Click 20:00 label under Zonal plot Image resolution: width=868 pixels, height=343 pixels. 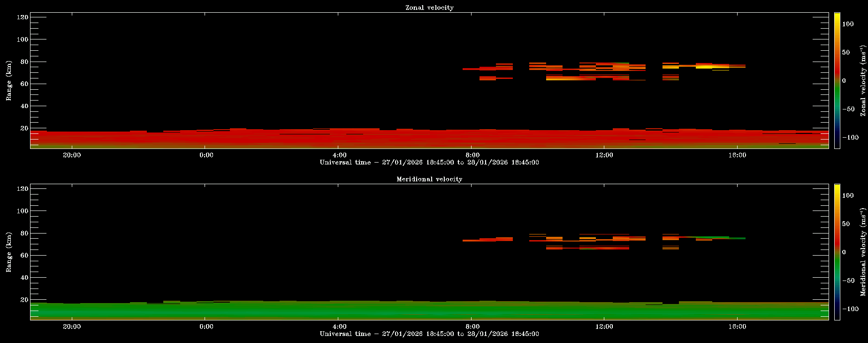pyautogui.click(x=72, y=155)
